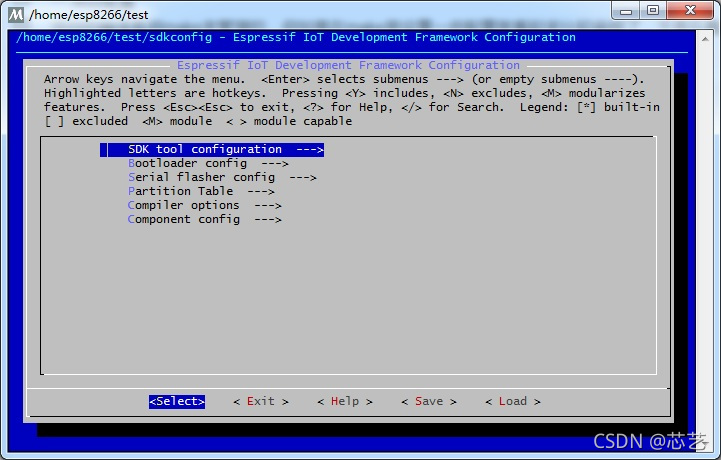Open Bootloader config submenu
Screen dimensions: 721x460
click(x=208, y=163)
